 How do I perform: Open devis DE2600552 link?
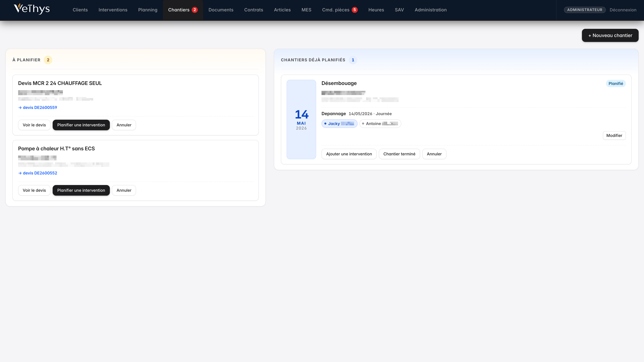pyautogui.click(x=38, y=173)
